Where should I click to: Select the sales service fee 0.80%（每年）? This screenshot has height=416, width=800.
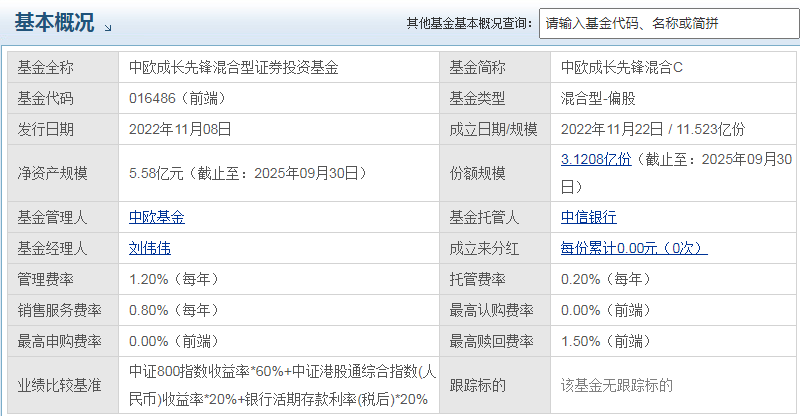pyautogui.click(x=174, y=310)
